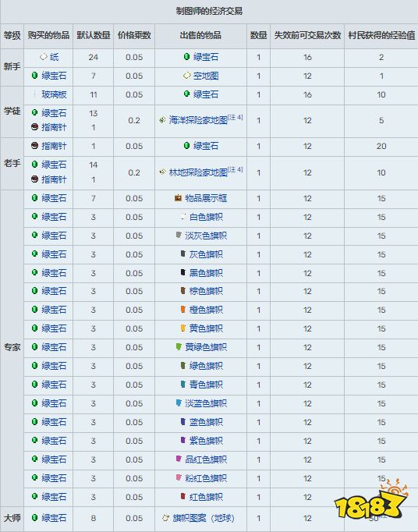Click the white banner icon beside 白色旗帜
This screenshot has height=532, width=418.
click(182, 216)
